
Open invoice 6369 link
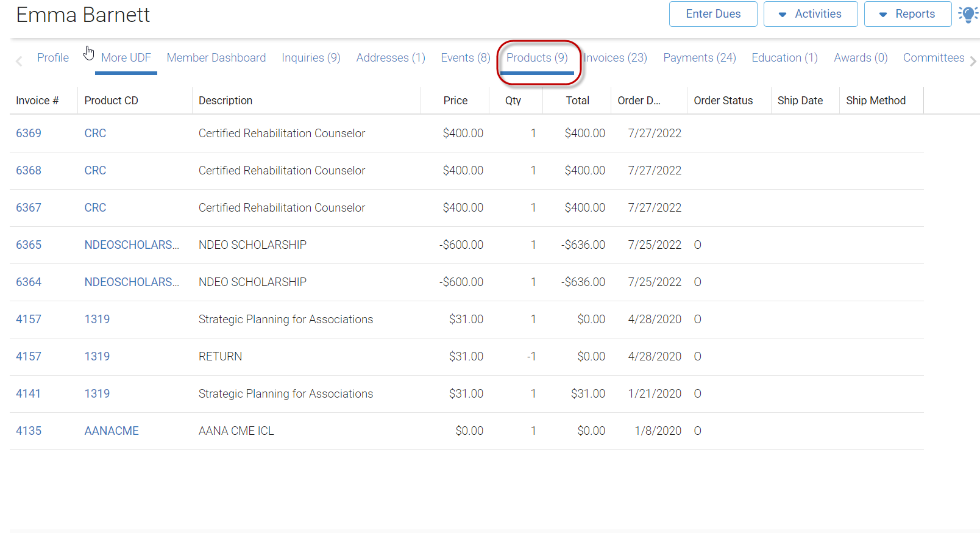pyautogui.click(x=29, y=134)
